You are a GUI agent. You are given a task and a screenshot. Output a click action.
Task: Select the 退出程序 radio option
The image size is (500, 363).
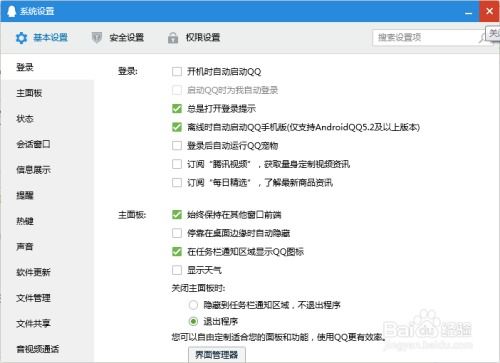pyautogui.click(x=193, y=321)
